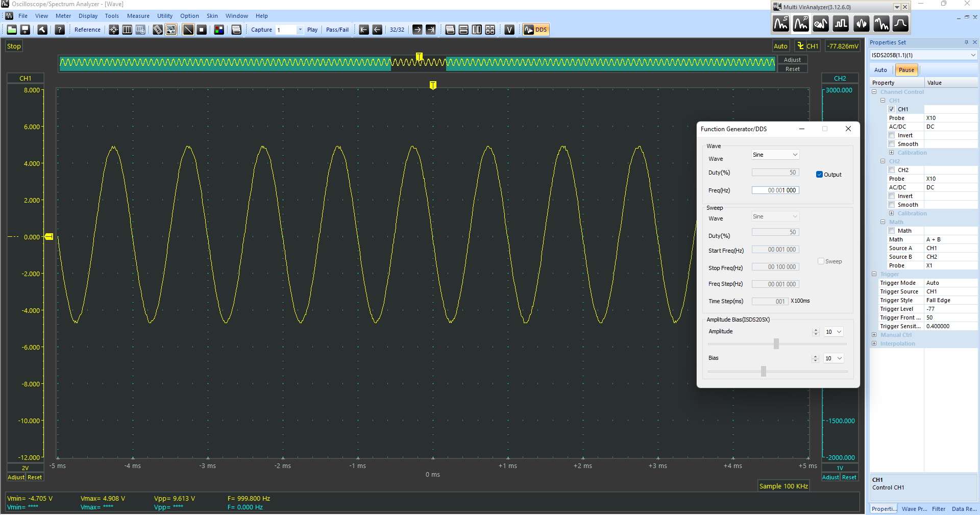Enable the Sweep checkbox
The image size is (980, 515).
tap(821, 261)
